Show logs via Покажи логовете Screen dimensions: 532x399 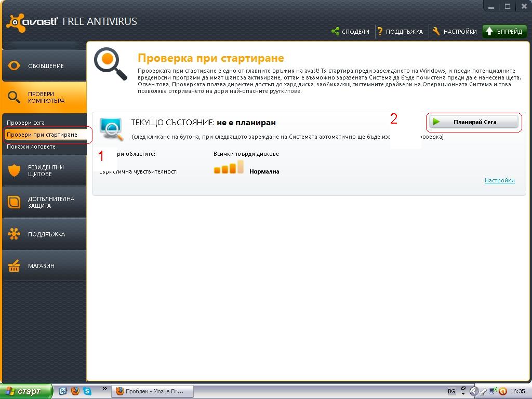pyautogui.click(x=31, y=147)
